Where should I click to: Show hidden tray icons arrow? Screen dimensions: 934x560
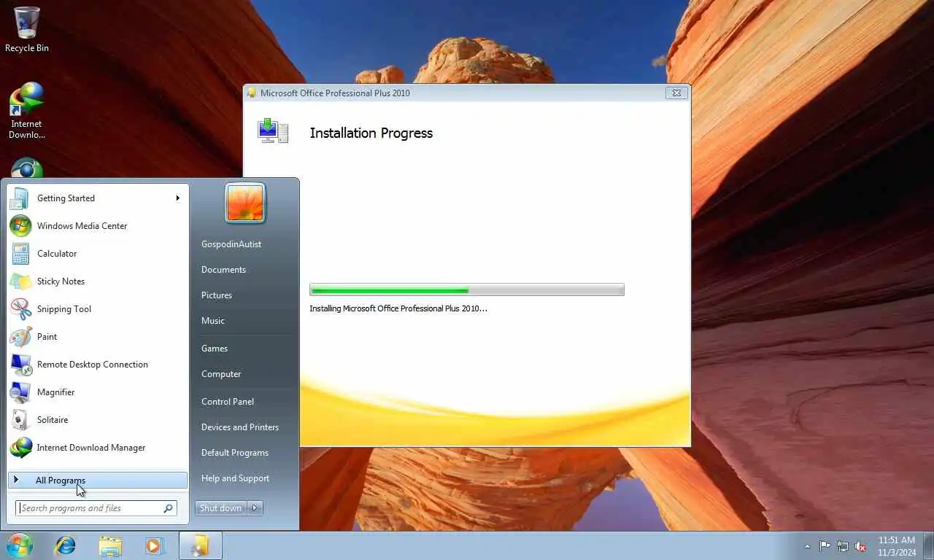[807, 546]
